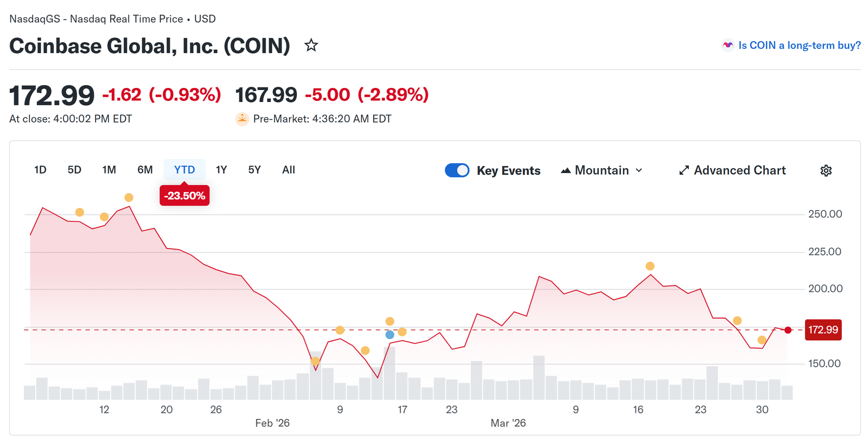
Task: Select the 6M range tab
Action: pyautogui.click(x=145, y=170)
